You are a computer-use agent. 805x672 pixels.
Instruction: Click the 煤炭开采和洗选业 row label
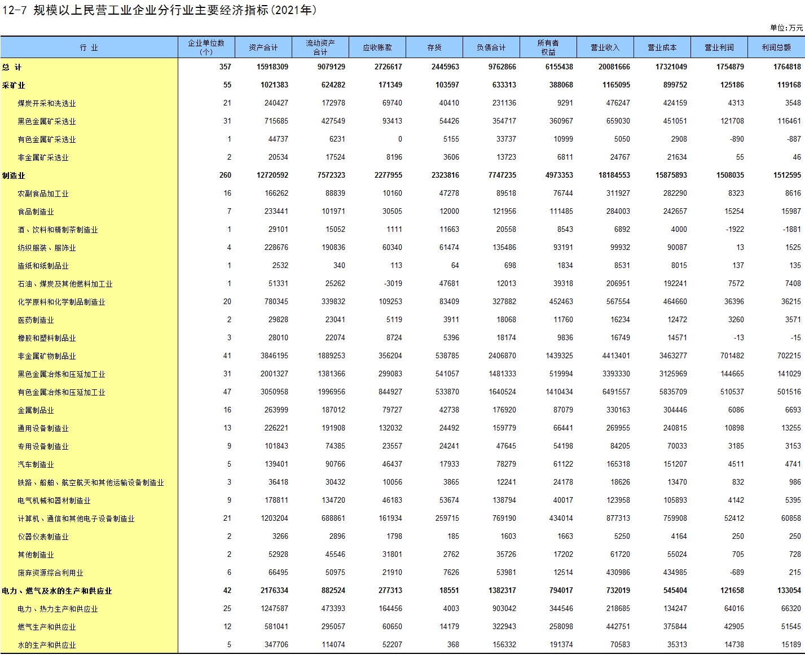[46, 103]
